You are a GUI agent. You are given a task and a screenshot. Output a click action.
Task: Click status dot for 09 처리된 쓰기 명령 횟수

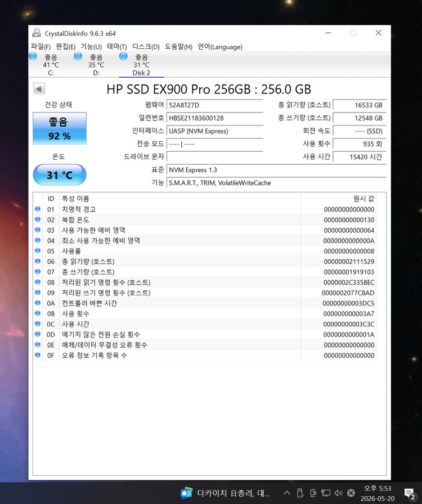click(x=38, y=292)
